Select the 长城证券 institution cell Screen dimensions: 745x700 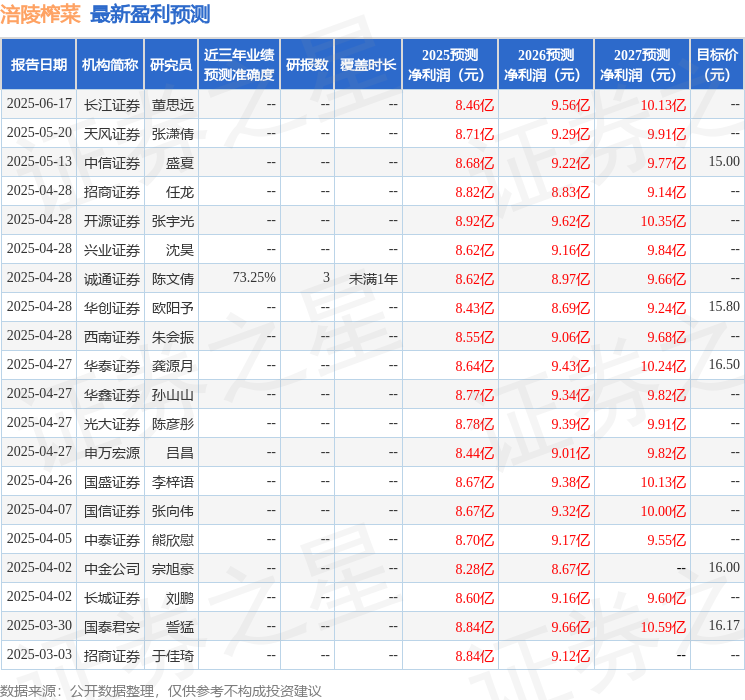pyautogui.click(x=112, y=598)
